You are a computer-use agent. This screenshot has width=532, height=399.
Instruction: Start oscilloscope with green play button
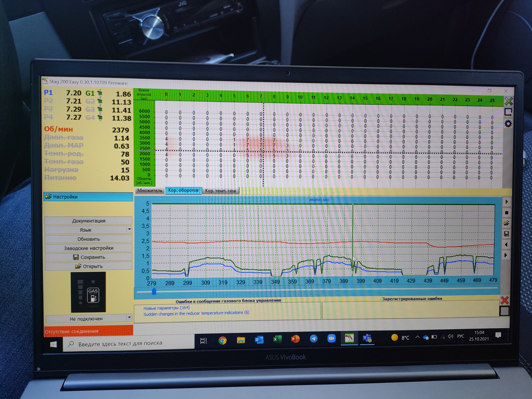507,202
